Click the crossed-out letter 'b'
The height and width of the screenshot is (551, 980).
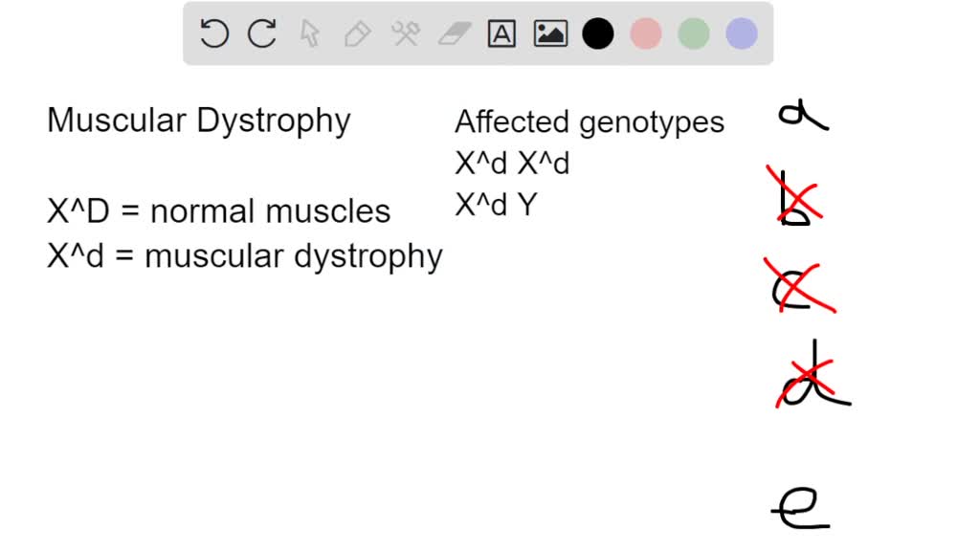click(x=797, y=196)
